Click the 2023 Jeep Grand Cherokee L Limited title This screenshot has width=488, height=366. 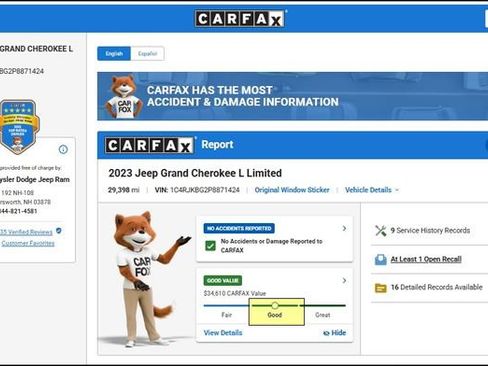point(195,173)
